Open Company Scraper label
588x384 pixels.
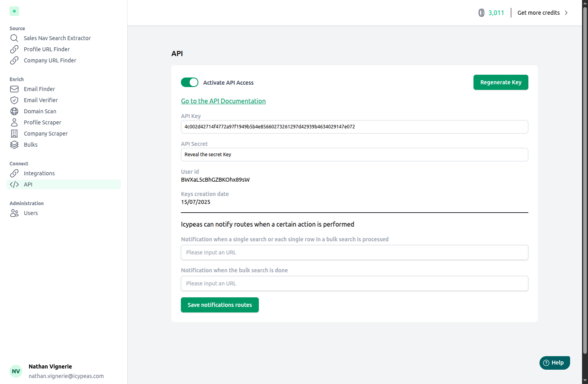pos(46,134)
